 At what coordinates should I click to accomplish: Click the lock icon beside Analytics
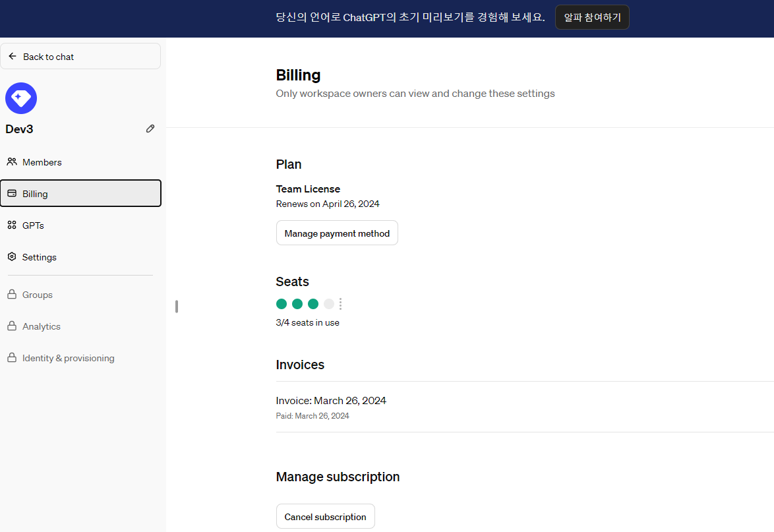(x=11, y=326)
